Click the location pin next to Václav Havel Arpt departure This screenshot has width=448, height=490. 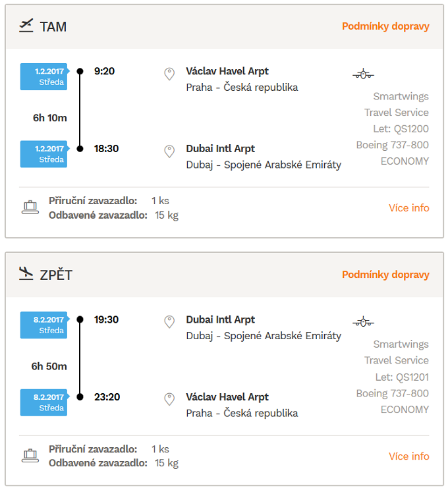point(169,74)
